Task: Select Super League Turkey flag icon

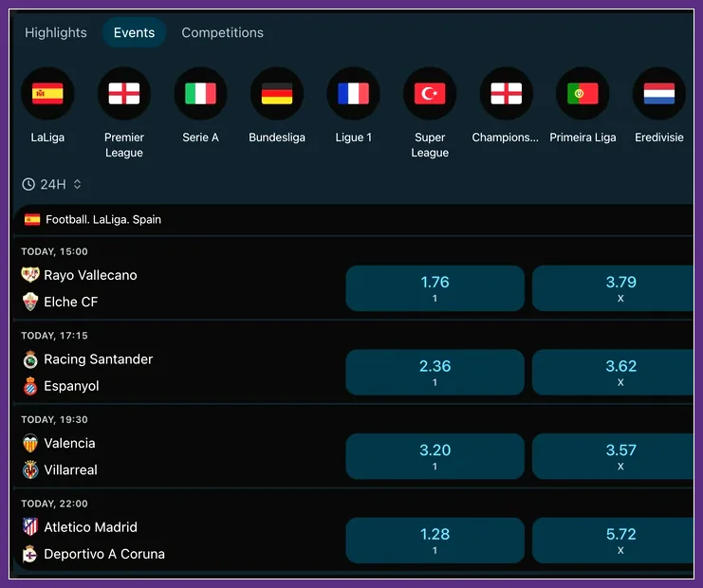Action: 430,93
